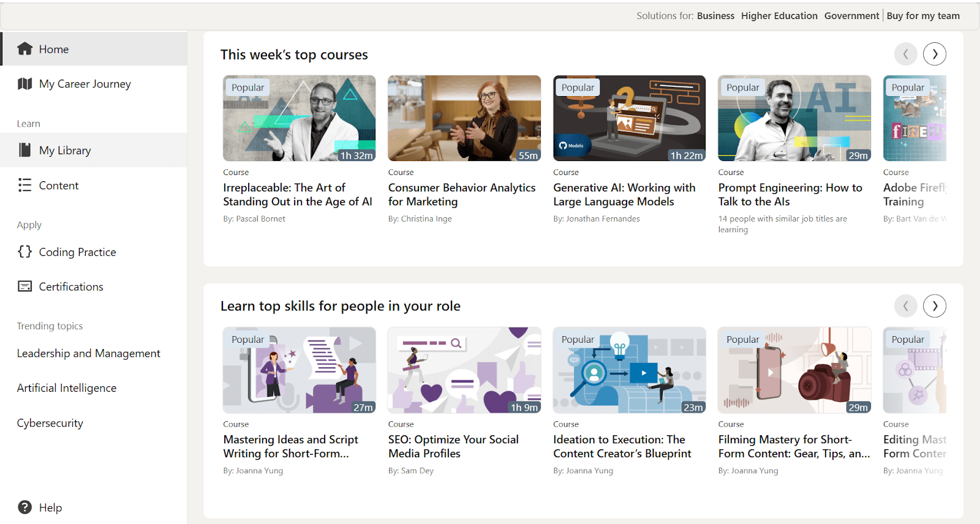Viewport: 980px width, 524px height.
Task: Open Irreplaceable course thumbnail
Action: click(300, 118)
